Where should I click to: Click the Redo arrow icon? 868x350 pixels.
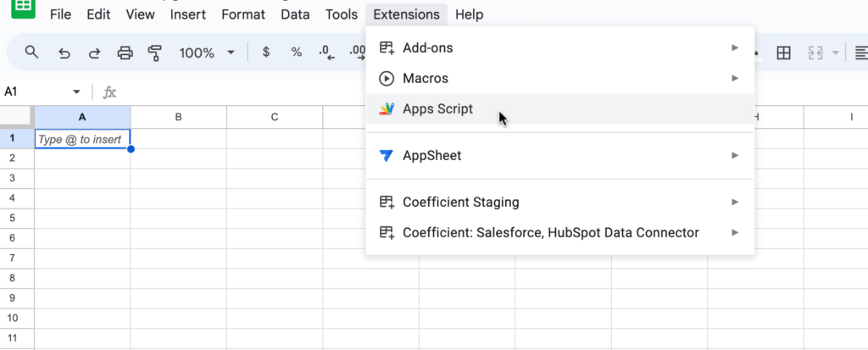(x=95, y=53)
